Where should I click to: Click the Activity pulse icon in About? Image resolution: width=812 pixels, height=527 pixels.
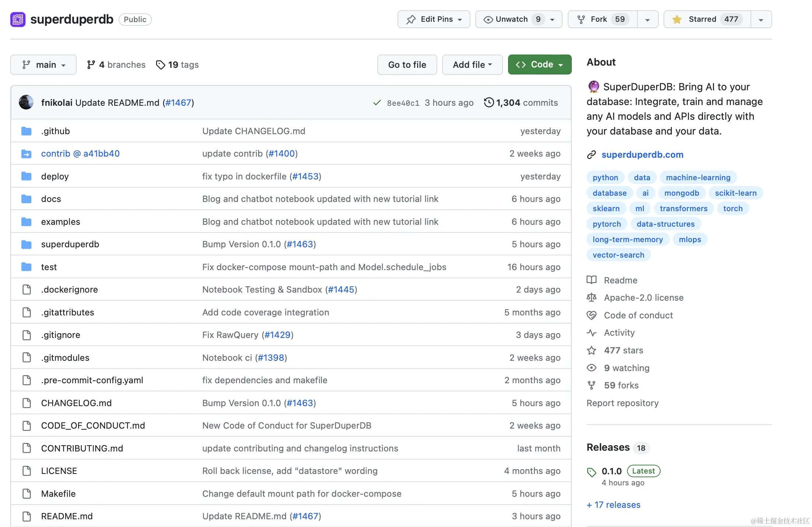click(591, 333)
